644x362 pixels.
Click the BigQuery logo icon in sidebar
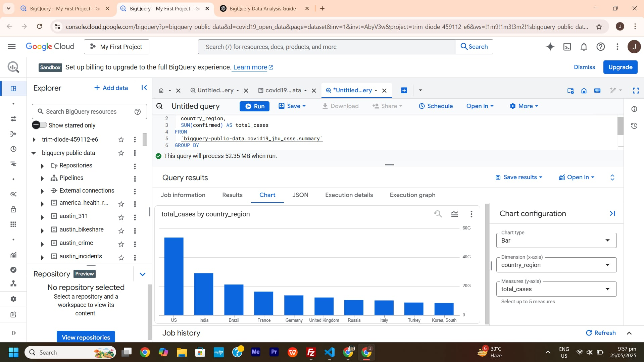click(13, 67)
